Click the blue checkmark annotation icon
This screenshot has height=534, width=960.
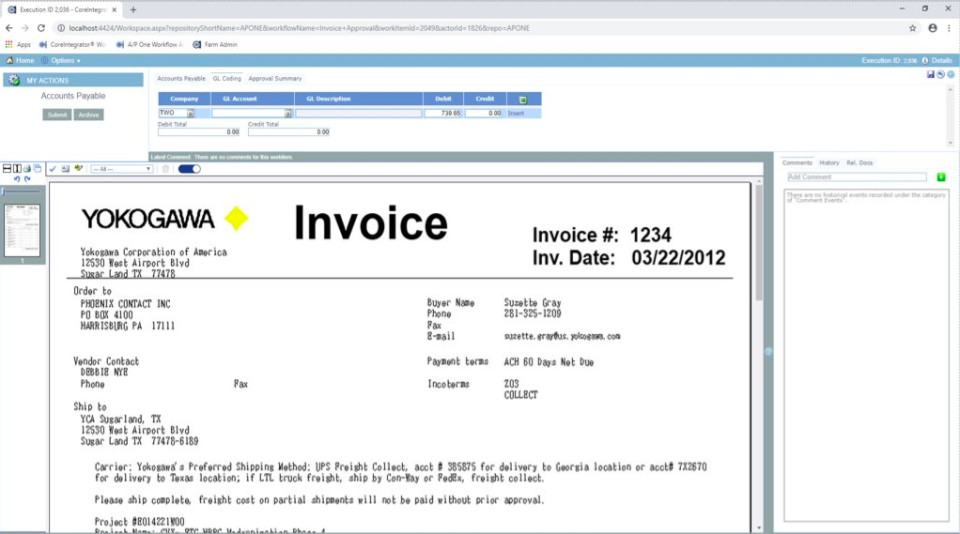click(53, 169)
